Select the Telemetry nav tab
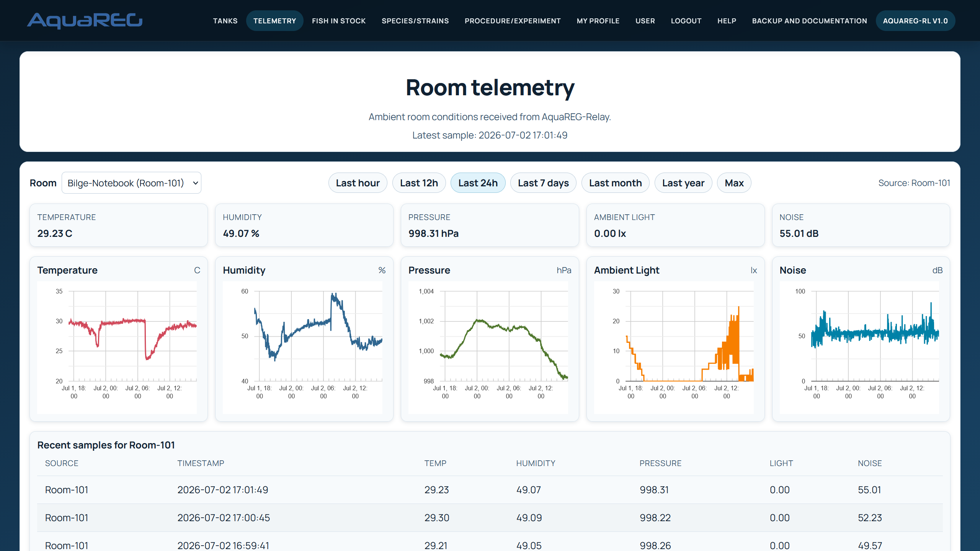The height and width of the screenshot is (551, 980). click(x=274, y=21)
